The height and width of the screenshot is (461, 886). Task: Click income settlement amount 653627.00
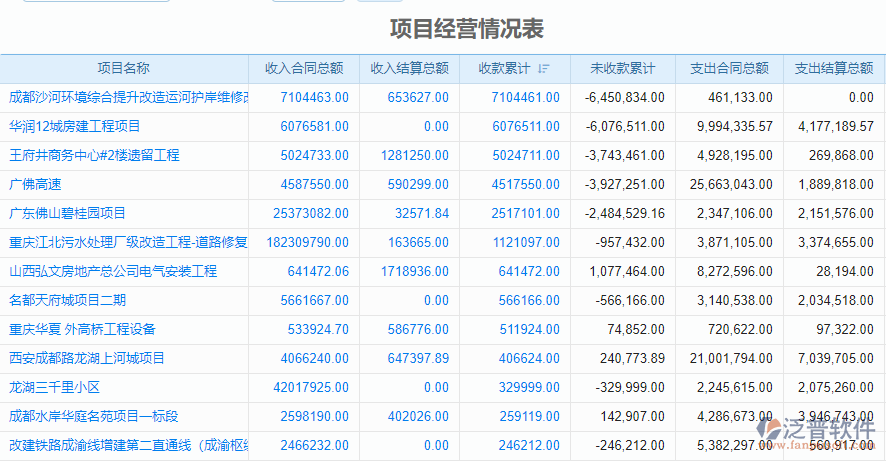(x=418, y=97)
